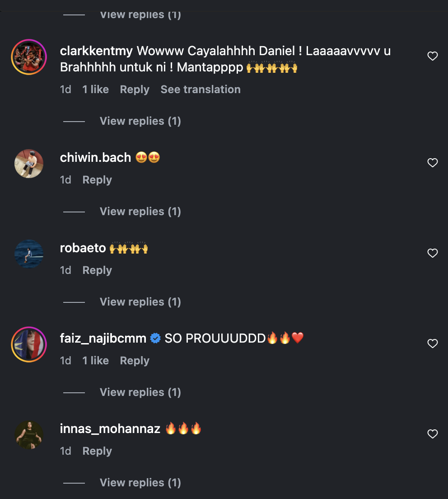
Task: Tap the heart beside innas_mohannaz's comment
Action: pyautogui.click(x=433, y=434)
